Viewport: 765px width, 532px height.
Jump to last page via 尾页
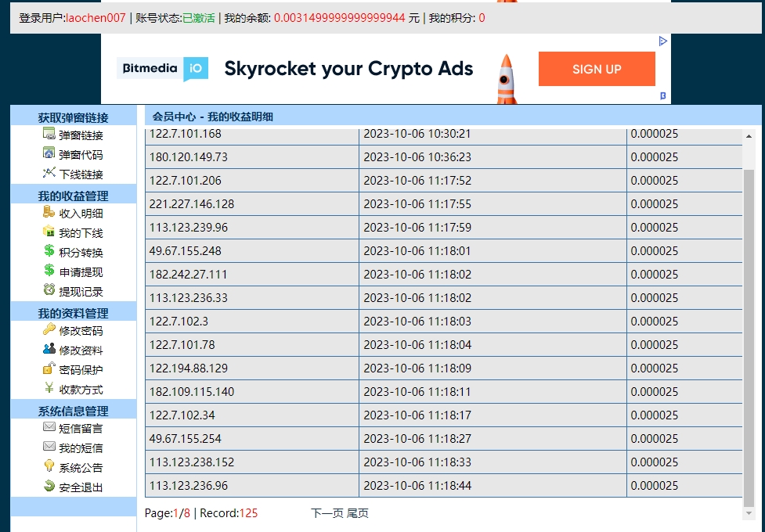pos(358,513)
